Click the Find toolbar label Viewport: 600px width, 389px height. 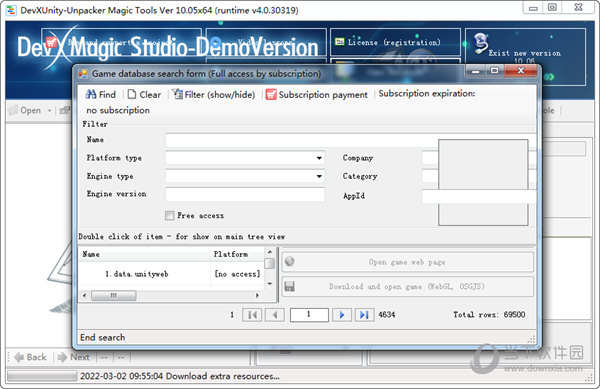pos(107,94)
